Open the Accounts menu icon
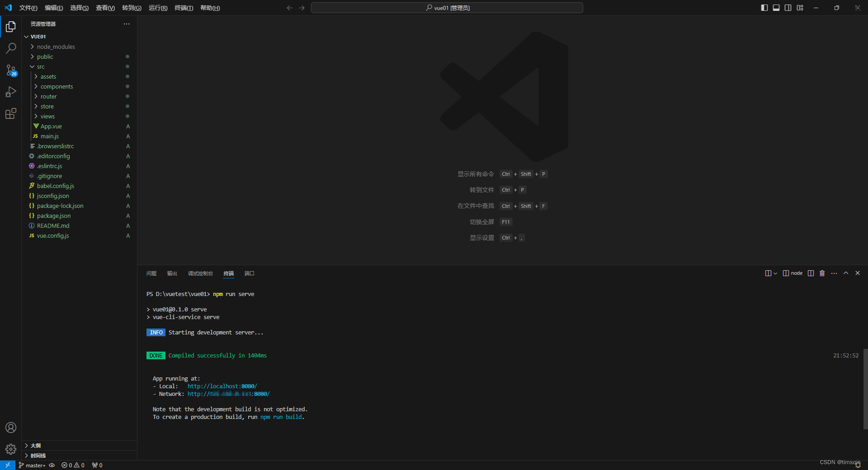The height and width of the screenshot is (470, 868). [11, 428]
